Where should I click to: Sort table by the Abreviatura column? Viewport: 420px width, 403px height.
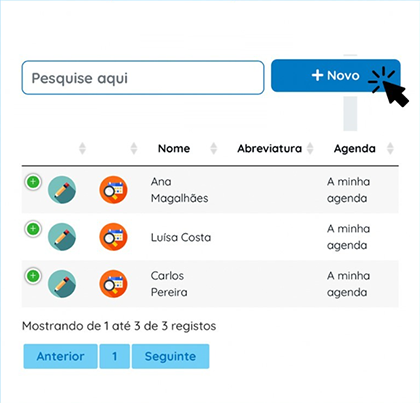pos(269,148)
